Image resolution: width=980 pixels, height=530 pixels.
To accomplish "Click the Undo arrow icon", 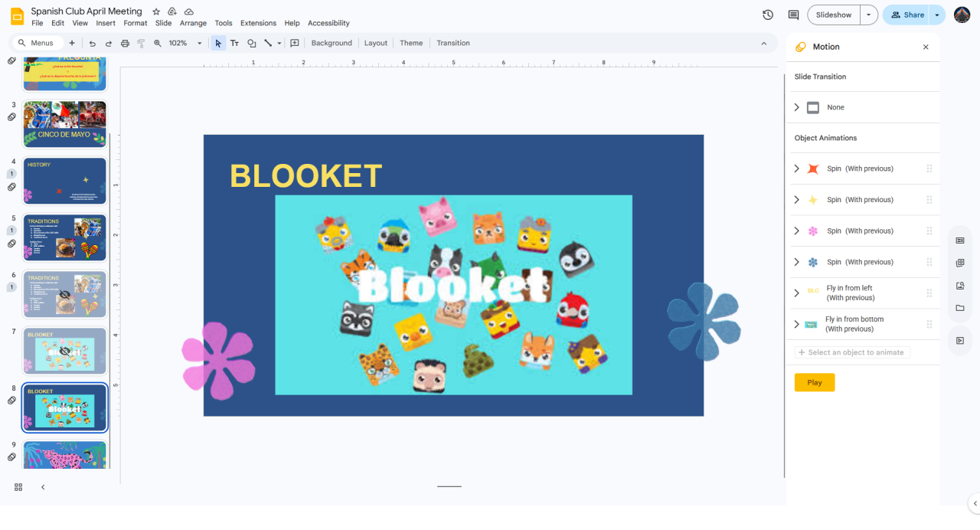I will pyautogui.click(x=93, y=44).
